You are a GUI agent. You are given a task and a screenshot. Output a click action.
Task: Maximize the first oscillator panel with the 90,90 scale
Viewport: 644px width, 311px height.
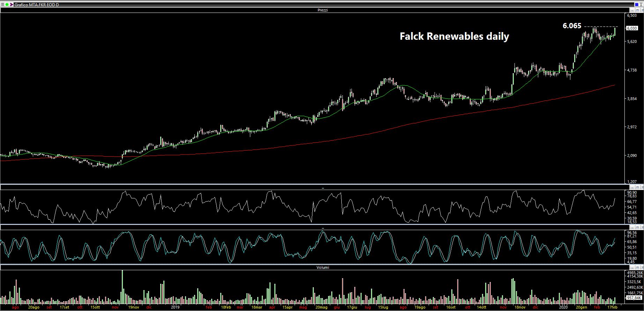[x=637, y=187]
